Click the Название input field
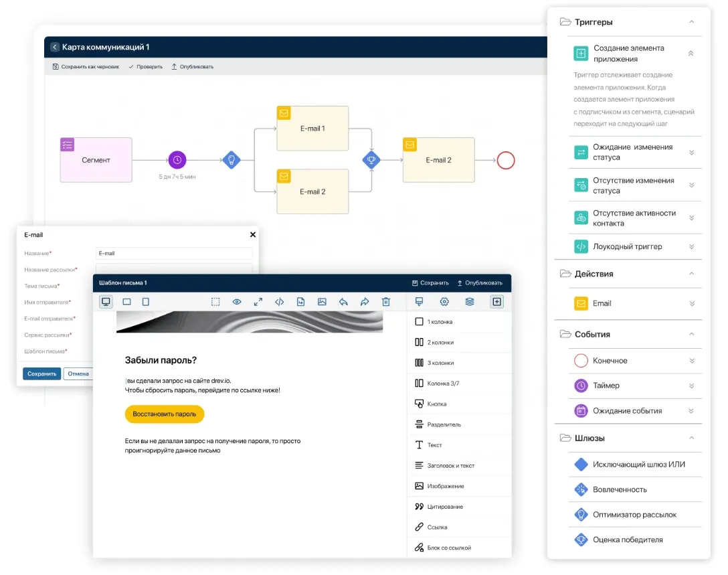The image size is (728, 575). coord(174,254)
